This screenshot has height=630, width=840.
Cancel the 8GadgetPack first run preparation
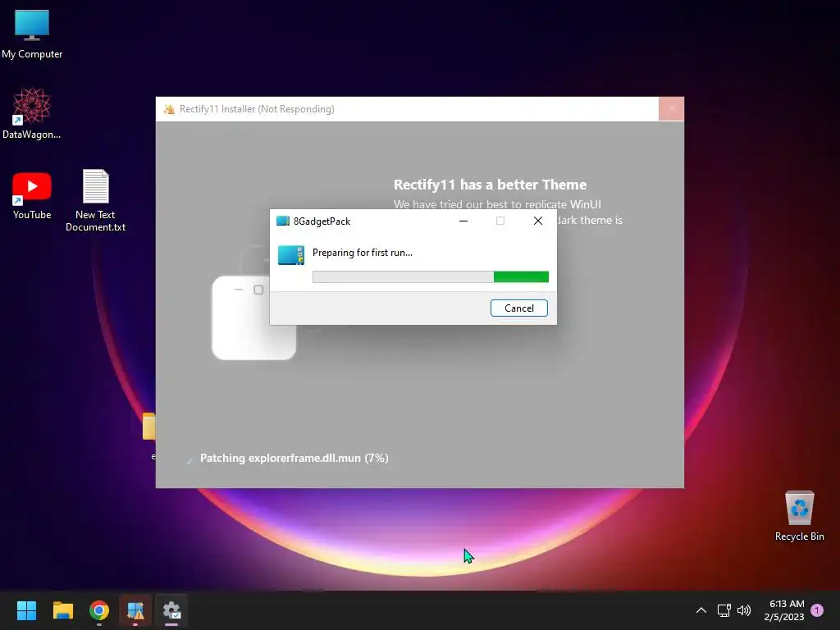(x=518, y=308)
